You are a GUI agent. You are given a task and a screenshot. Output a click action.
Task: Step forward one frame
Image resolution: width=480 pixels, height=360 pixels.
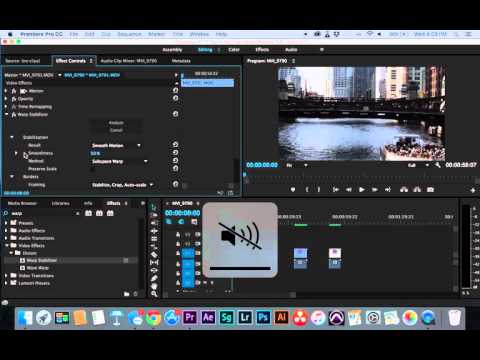375,190
